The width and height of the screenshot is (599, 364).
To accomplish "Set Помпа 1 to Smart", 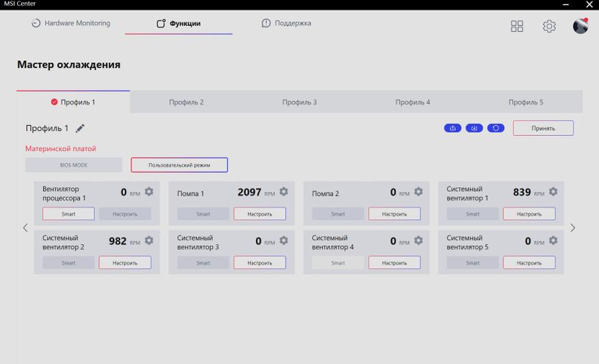I will 204,214.
